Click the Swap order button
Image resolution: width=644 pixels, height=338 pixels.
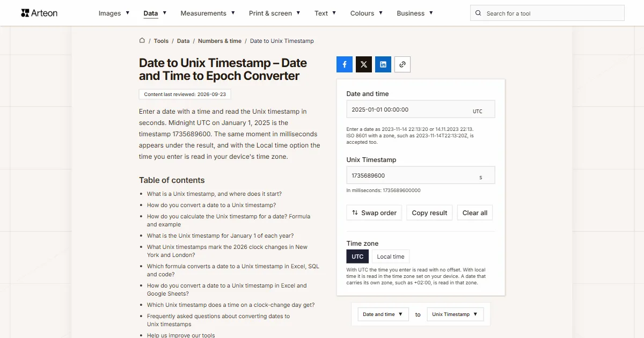coord(374,212)
